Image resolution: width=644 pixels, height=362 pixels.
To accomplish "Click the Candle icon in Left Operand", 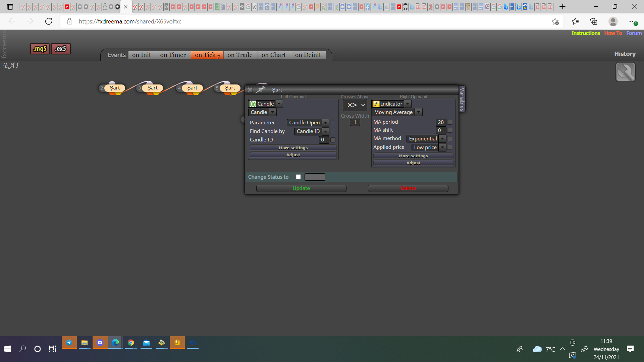I will coord(253,104).
